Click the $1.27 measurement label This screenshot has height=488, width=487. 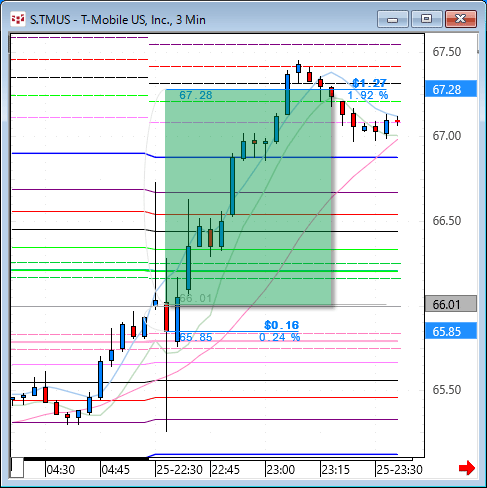(x=369, y=83)
